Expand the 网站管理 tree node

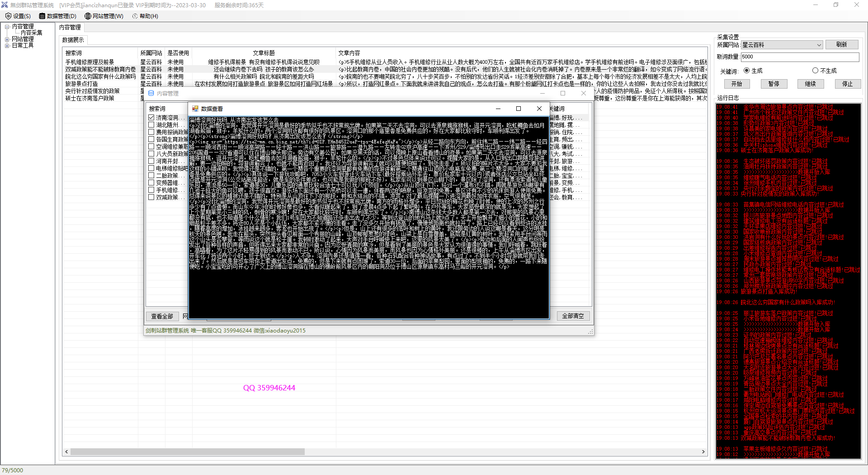point(7,39)
